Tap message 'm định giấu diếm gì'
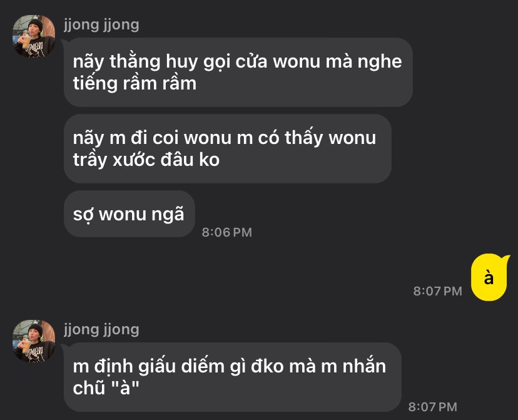Screen dimensions: 518x420 233,377
